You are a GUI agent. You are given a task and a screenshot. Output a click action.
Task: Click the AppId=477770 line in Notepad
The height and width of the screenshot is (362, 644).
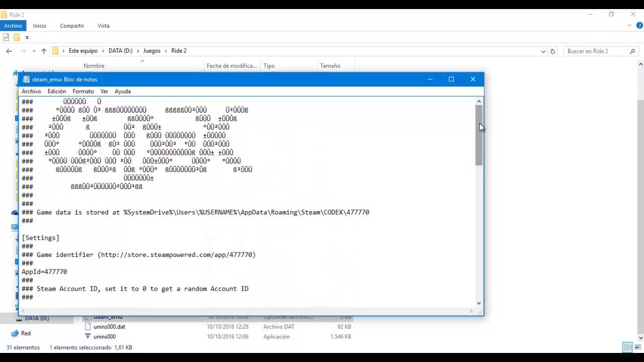coord(44,271)
